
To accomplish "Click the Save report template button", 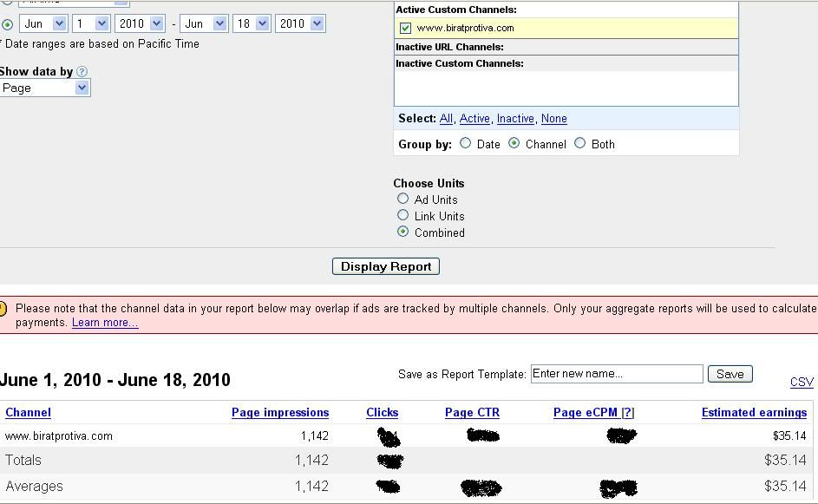I will 730,374.
